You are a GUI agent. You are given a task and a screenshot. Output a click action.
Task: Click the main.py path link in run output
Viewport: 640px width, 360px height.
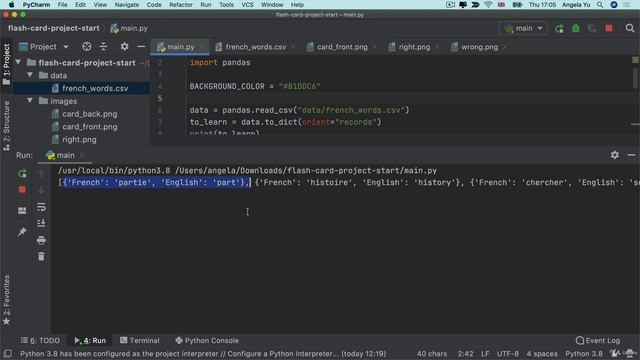pos(306,171)
